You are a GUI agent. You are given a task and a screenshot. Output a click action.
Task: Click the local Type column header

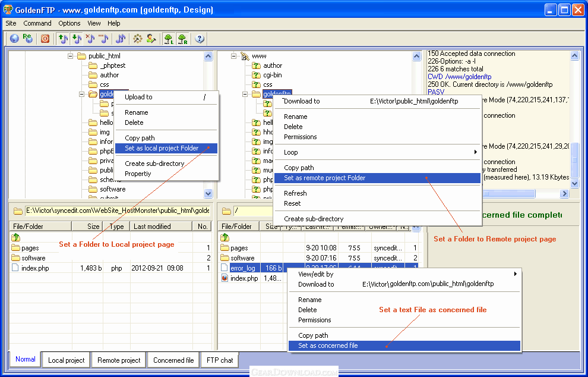point(116,227)
